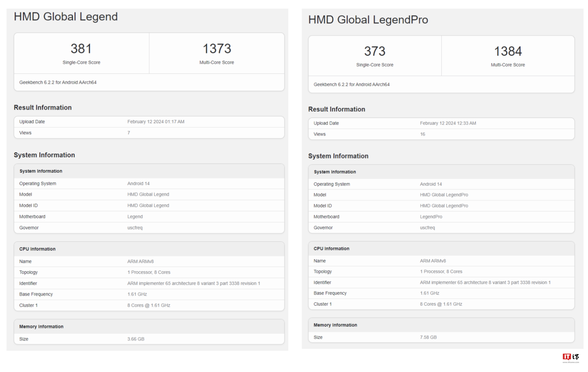Select the 373 single-core score
Viewport: 588px width, 372px height.
tap(375, 51)
